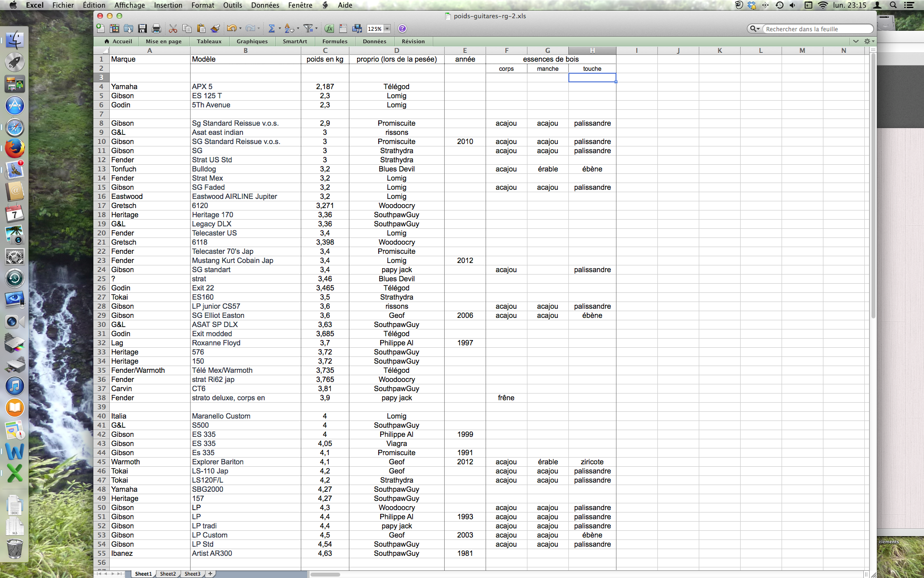Click the cell with 'ziricote'
Viewport: 924px width, 578px height.
tap(592, 462)
